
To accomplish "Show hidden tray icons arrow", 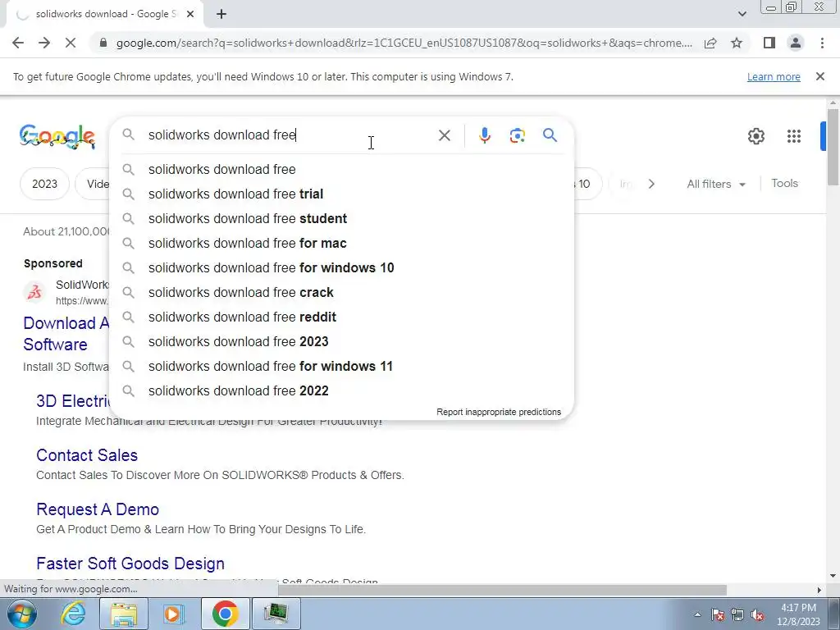I will click(x=697, y=614).
